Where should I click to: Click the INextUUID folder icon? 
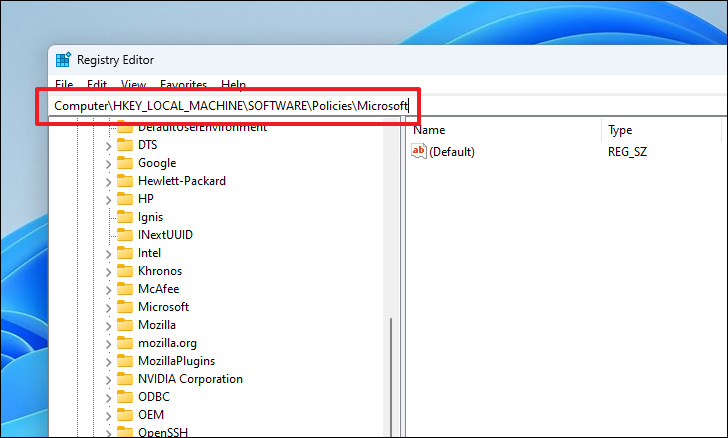[124, 235]
